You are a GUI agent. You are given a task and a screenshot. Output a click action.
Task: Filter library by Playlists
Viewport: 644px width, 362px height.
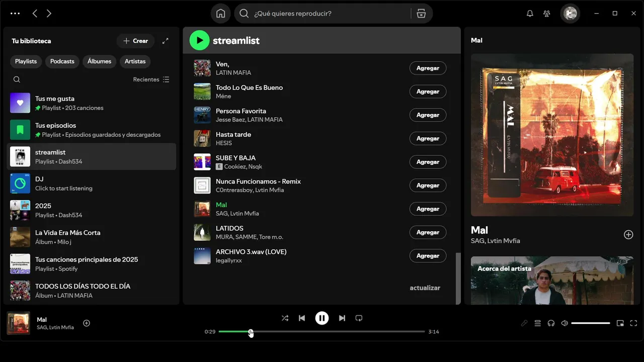coord(26,61)
